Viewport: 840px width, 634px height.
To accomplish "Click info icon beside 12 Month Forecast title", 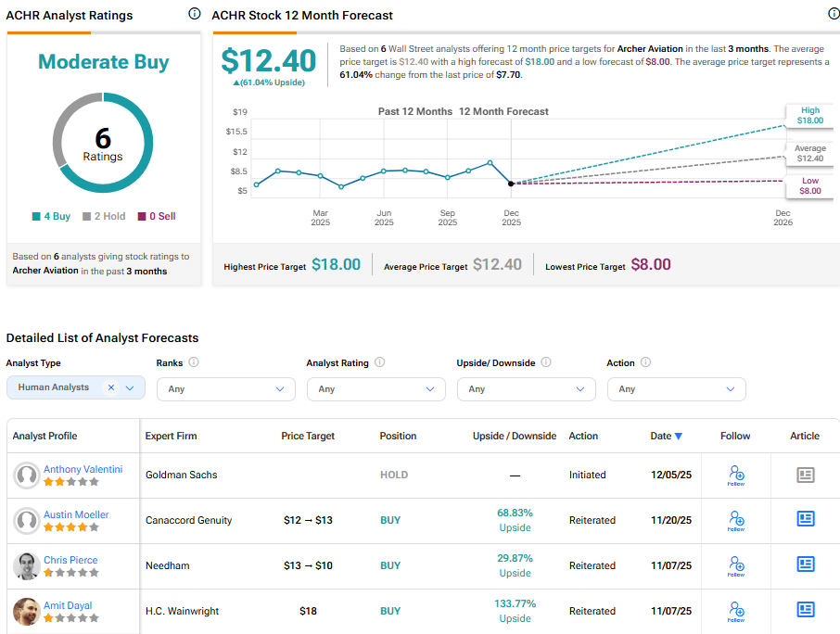I will pyautogui.click(x=833, y=14).
